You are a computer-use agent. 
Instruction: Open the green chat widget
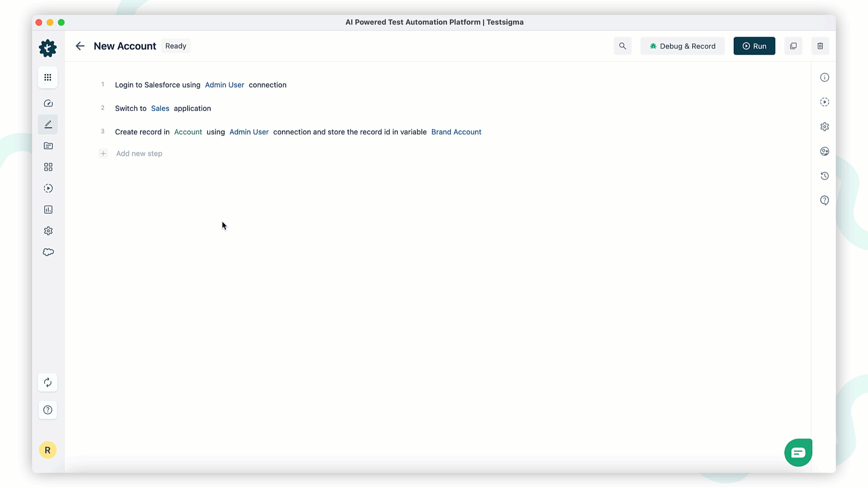coord(798,452)
